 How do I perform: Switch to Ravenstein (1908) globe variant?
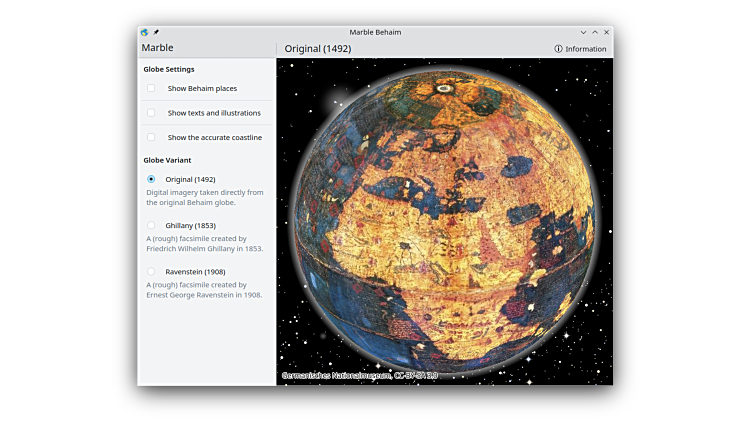click(x=151, y=272)
